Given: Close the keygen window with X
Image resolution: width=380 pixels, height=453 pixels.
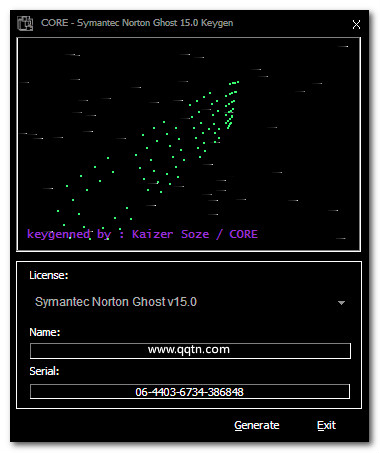Looking at the screenshot, I should (356, 24).
